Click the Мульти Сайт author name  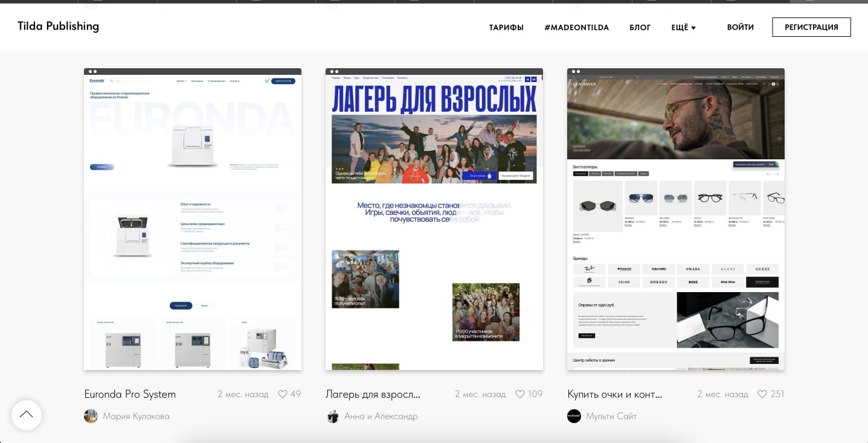[611, 416]
